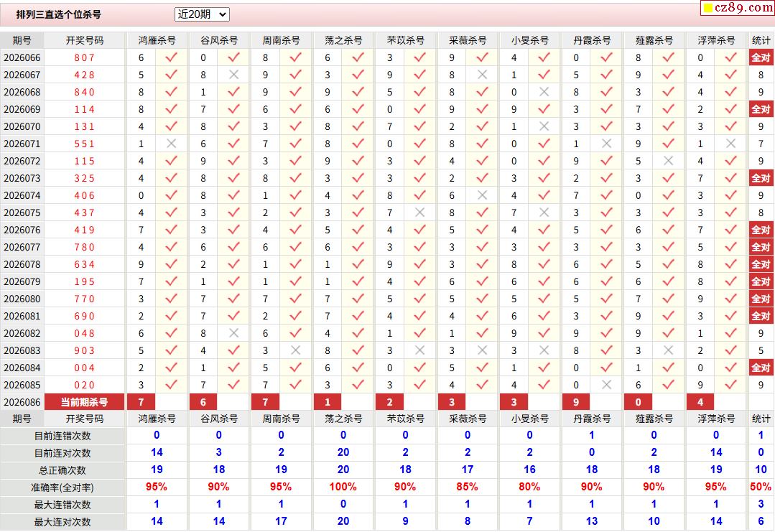Click the 100% accuracy value for 荡之杀号
775x532 pixels.
click(343, 487)
